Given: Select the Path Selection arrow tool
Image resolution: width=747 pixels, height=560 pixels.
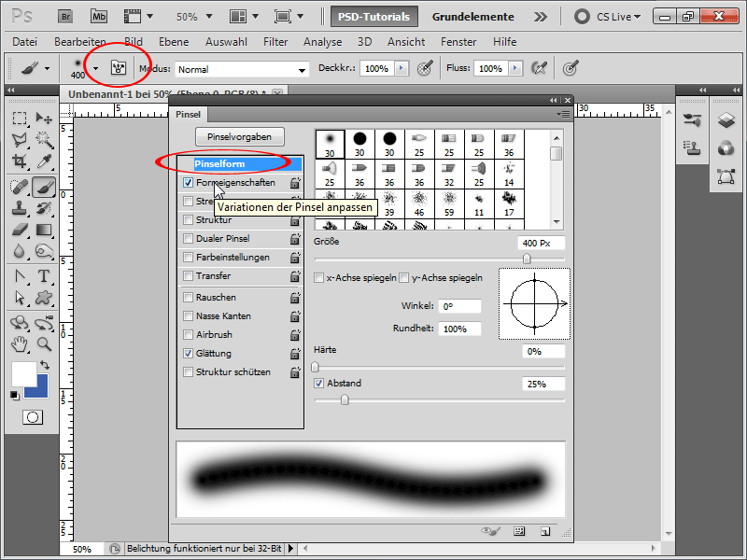Looking at the screenshot, I should click(x=20, y=298).
